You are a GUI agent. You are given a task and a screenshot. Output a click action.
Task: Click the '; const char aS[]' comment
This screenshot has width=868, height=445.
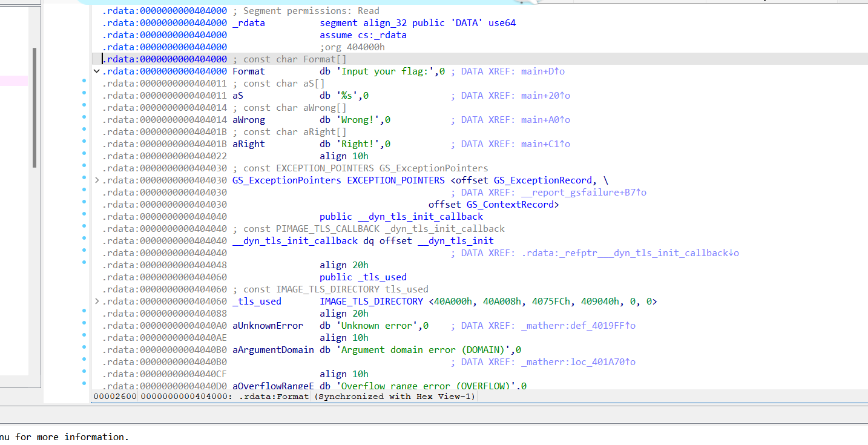click(278, 84)
